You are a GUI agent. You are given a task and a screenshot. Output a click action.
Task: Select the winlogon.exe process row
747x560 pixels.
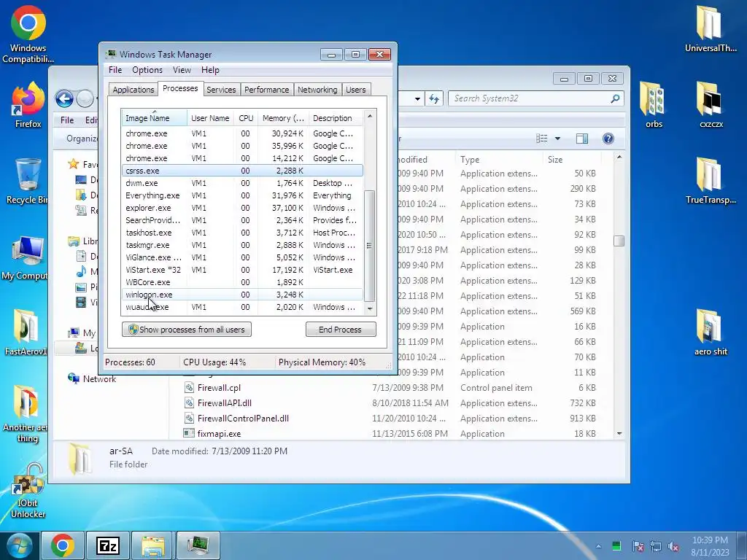point(242,295)
